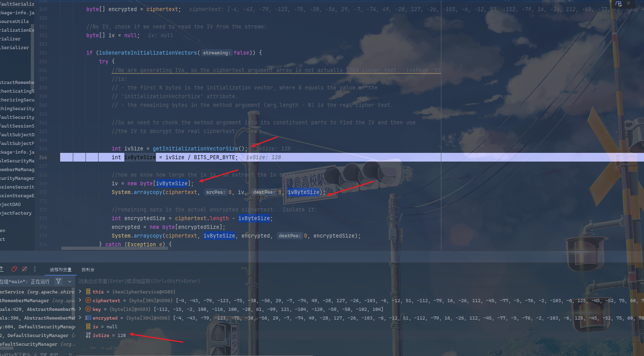Click the array icon beside 'encrypted'
The height and width of the screenshot is (356, 644).
(88, 318)
